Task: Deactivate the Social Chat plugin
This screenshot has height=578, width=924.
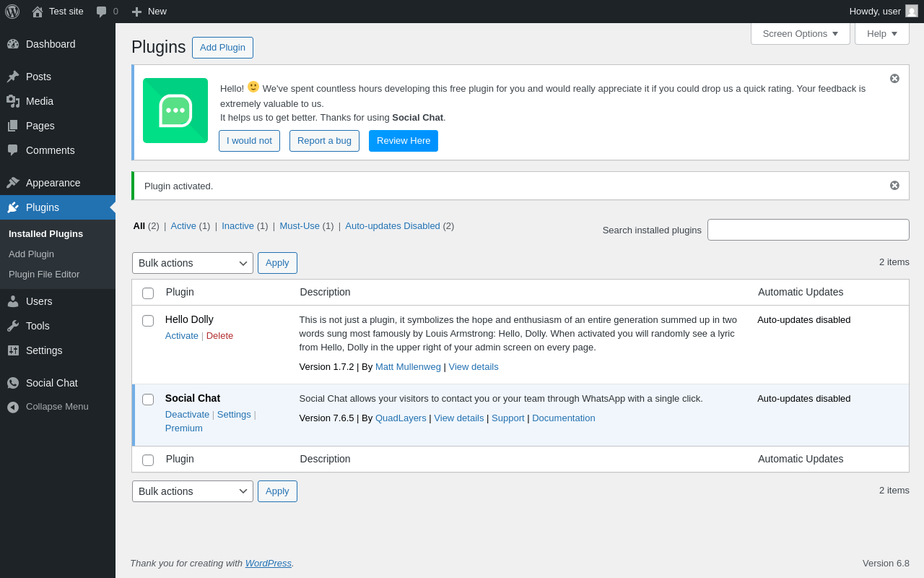Action: pyautogui.click(x=187, y=415)
